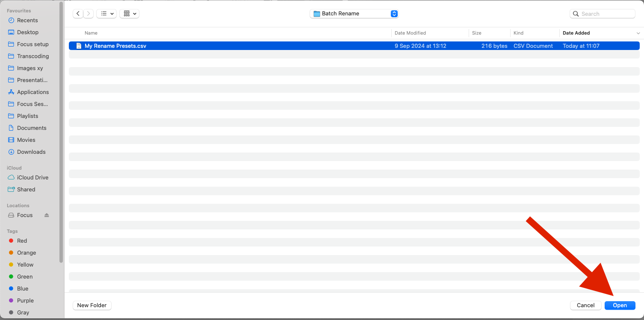The image size is (644, 320).
Task: Cancel the file dialog
Action: click(x=585, y=305)
